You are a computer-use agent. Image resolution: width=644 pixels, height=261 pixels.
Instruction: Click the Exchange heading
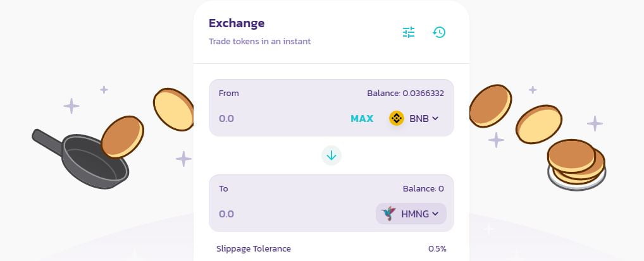point(237,23)
